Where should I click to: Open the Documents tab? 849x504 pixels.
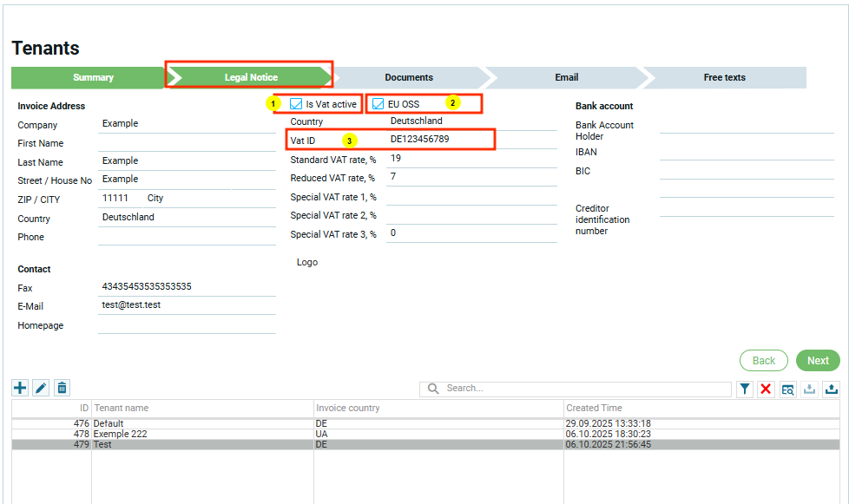point(409,77)
